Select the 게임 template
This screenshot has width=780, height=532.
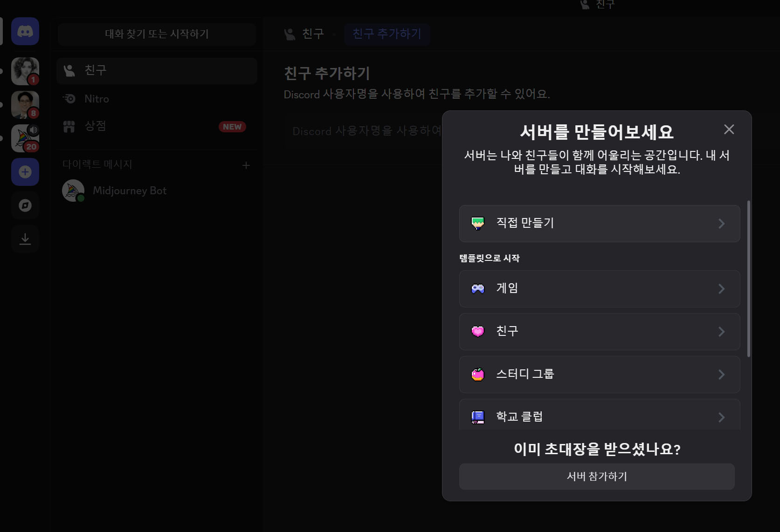[600, 289]
